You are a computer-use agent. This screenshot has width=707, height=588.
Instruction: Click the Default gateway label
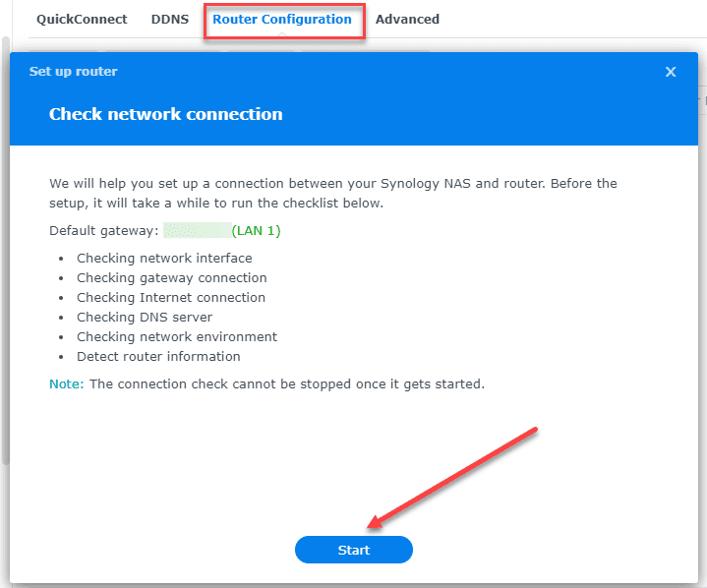pyautogui.click(x=103, y=231)
